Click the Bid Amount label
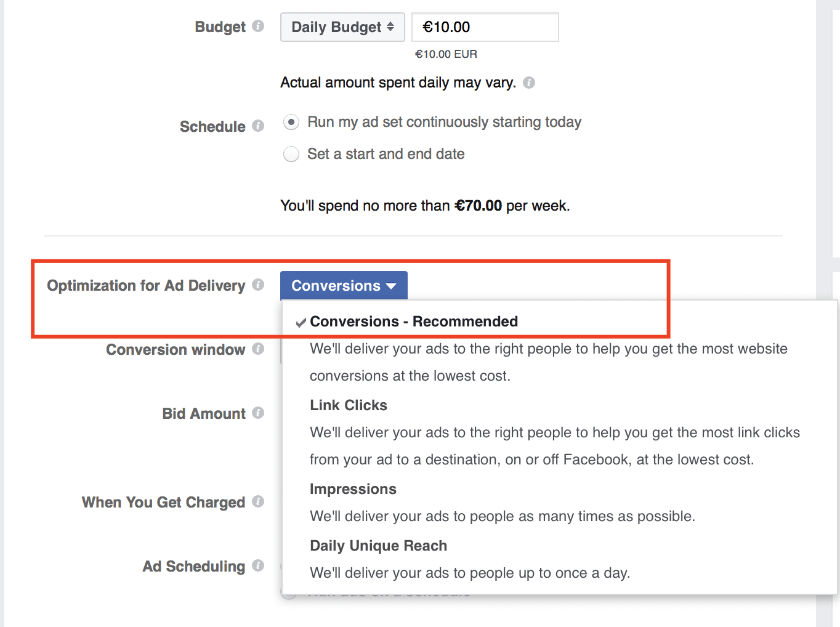Viewport: 840px width, 627px height. [x=204, y=414]
